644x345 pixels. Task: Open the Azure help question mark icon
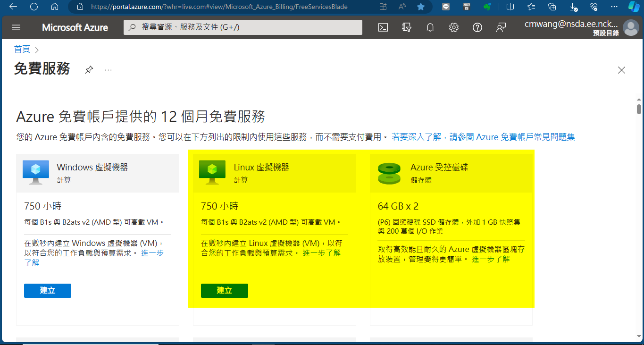tap(477, 27)
